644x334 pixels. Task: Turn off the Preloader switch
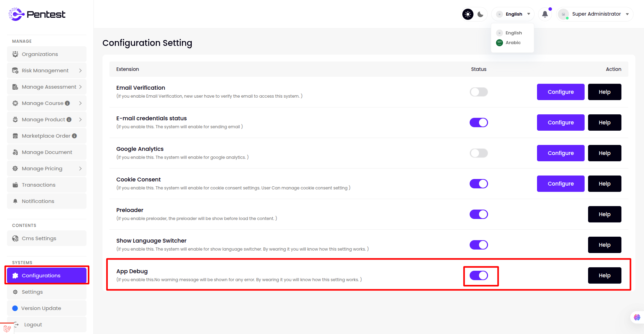pos(479,214)
